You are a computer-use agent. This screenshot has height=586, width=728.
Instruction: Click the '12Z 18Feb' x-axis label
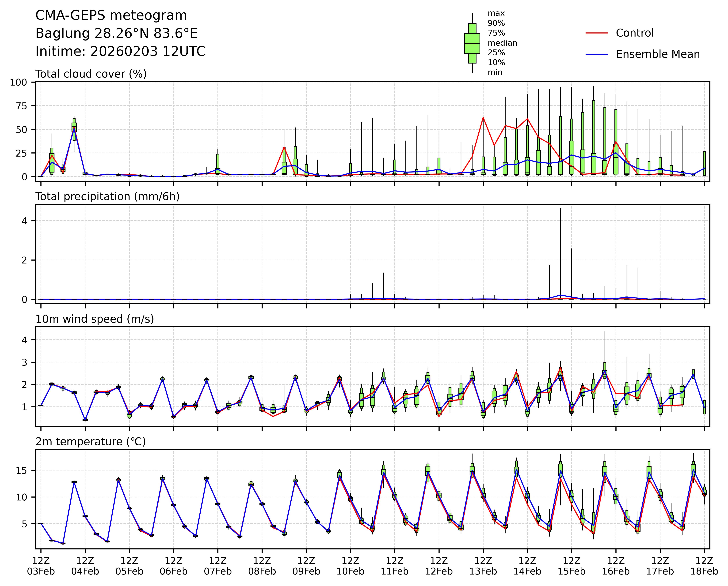point(704,566)
